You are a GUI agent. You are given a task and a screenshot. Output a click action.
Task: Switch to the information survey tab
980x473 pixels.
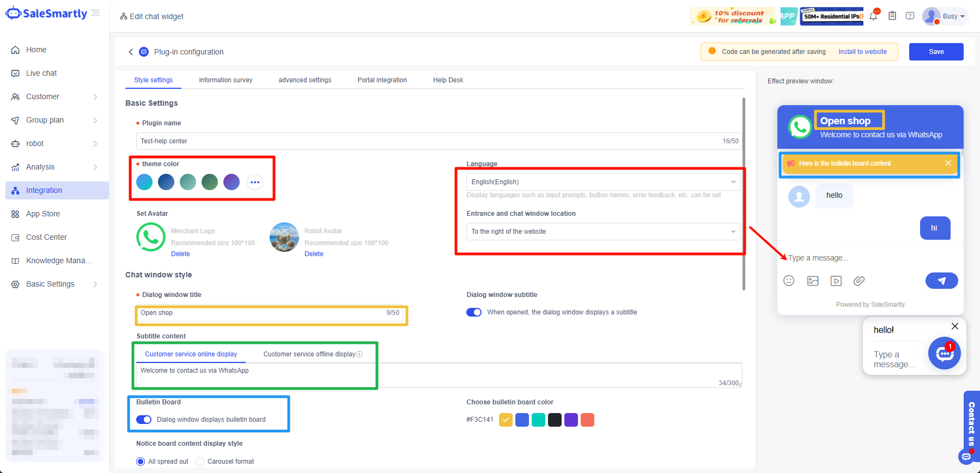point(226,80)
